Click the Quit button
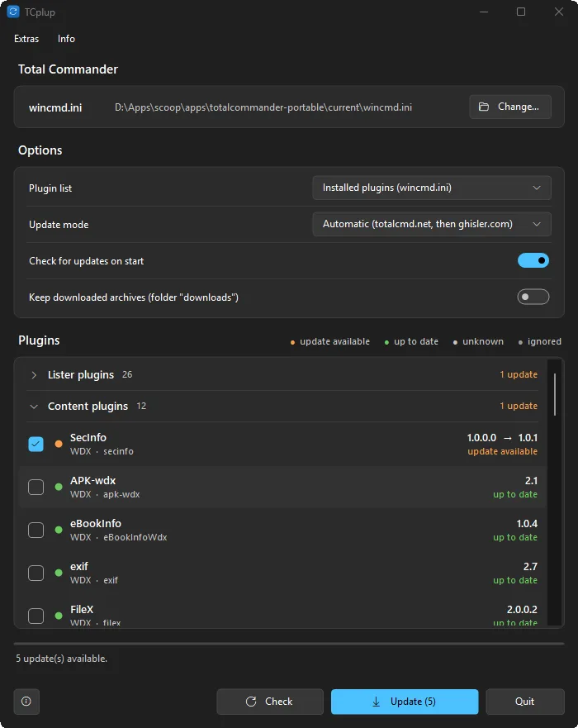Image resolution: width=578 pixels, height=728 pixels. [x=525, y=702]
